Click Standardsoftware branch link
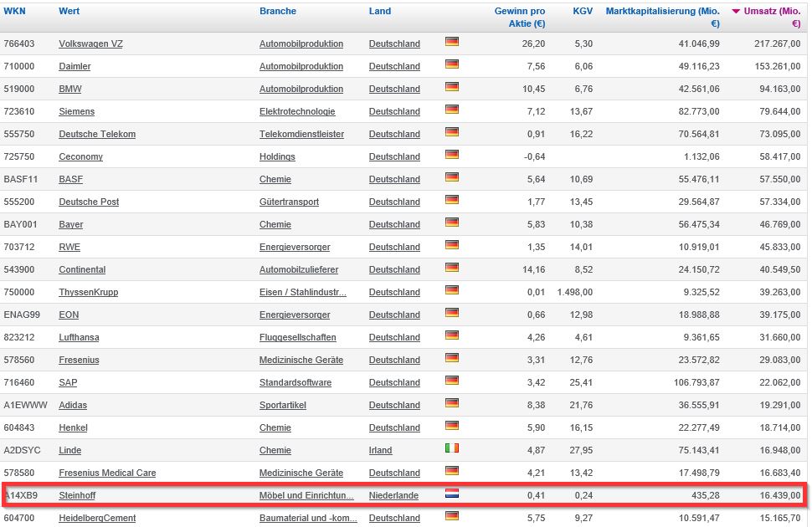The width and height of the screenshot is (812, 527). [x=296, y=382]
